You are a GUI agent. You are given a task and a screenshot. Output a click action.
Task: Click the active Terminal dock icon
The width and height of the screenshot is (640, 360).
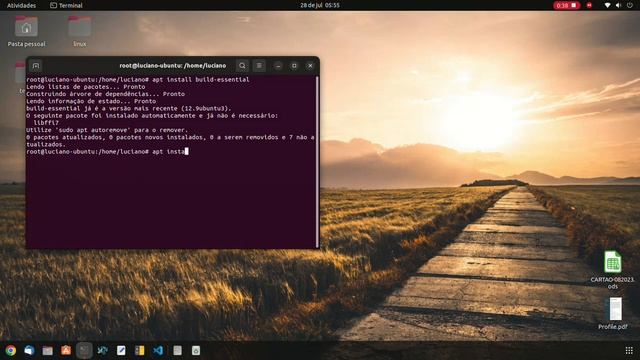pos(84,350)
